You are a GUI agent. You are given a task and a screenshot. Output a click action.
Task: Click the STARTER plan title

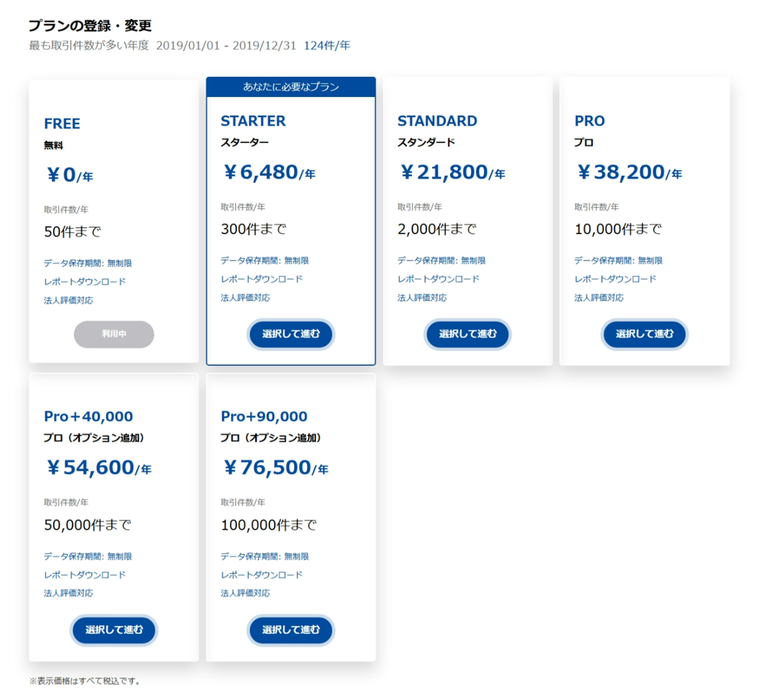(253, 121)
